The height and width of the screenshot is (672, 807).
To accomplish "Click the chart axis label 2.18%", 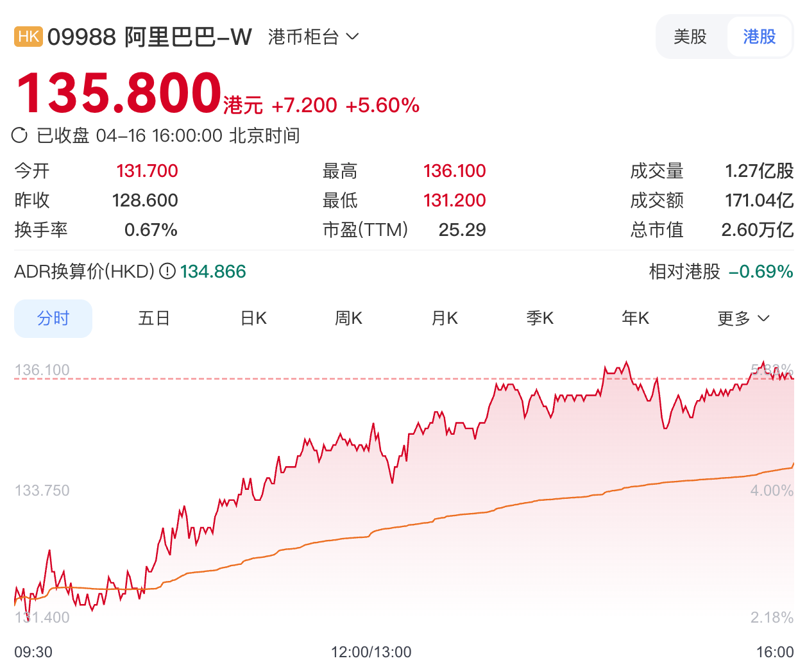I will click(772, 617).
